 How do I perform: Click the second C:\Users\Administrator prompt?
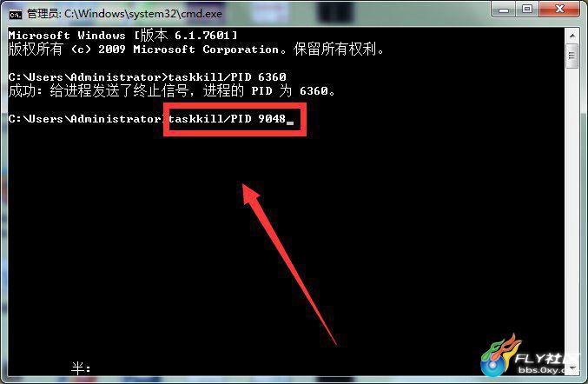coord(85,119)
